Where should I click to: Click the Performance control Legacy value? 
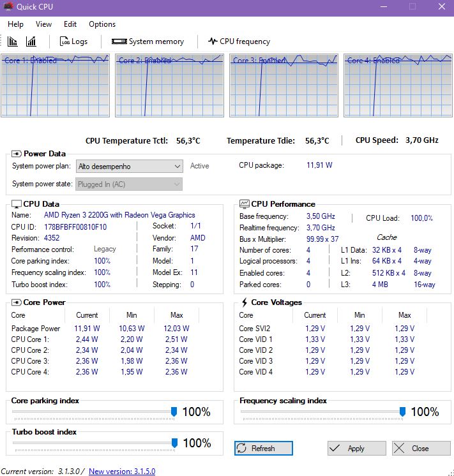105,249
